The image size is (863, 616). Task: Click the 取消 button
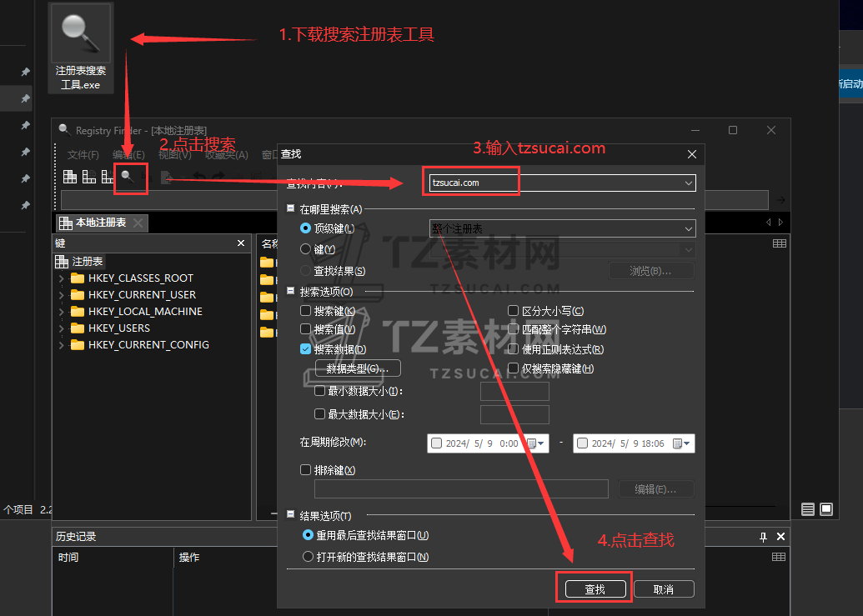point(664,589)
